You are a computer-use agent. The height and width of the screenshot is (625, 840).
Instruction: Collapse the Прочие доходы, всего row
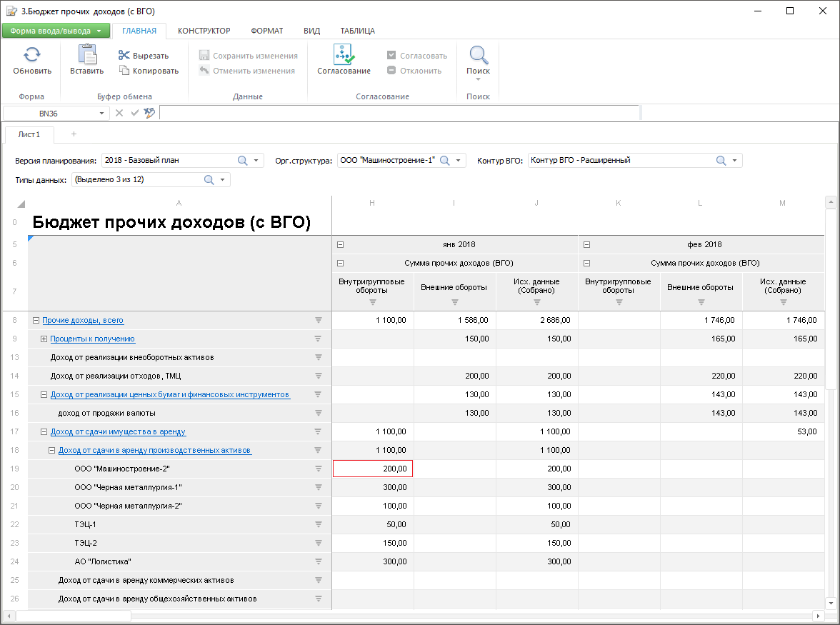[x=36, y=320]
